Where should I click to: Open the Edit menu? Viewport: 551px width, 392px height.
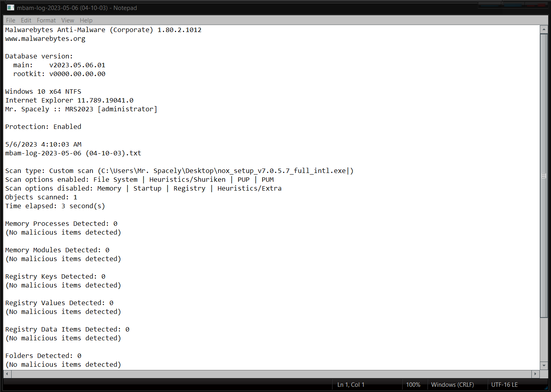tap(26, 20)
